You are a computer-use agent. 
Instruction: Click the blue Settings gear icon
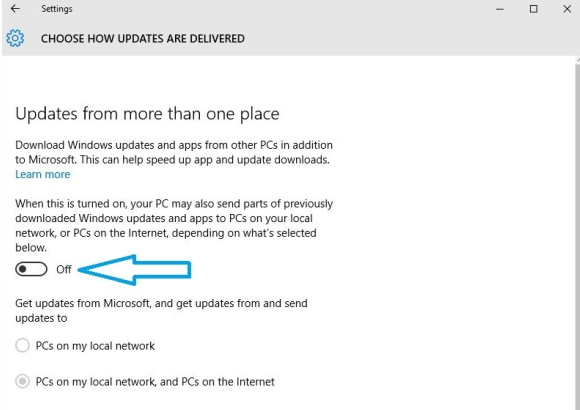[15, 38]
